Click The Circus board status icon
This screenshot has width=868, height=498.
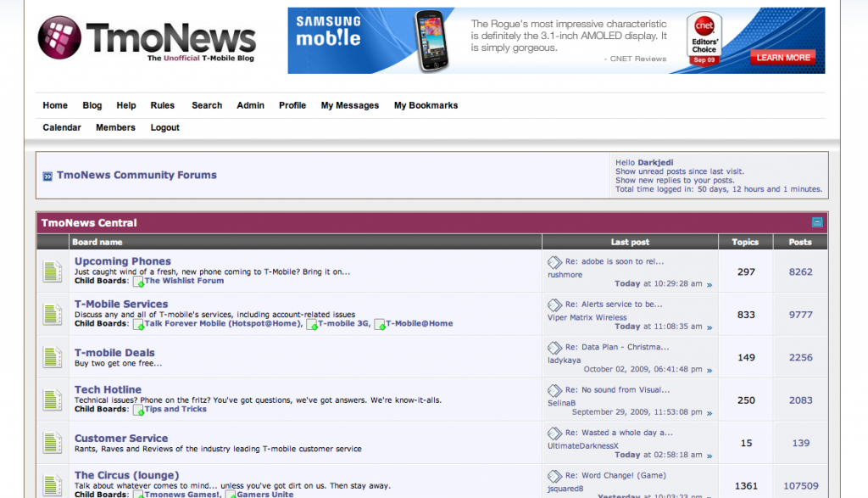(x=53, y=485)
